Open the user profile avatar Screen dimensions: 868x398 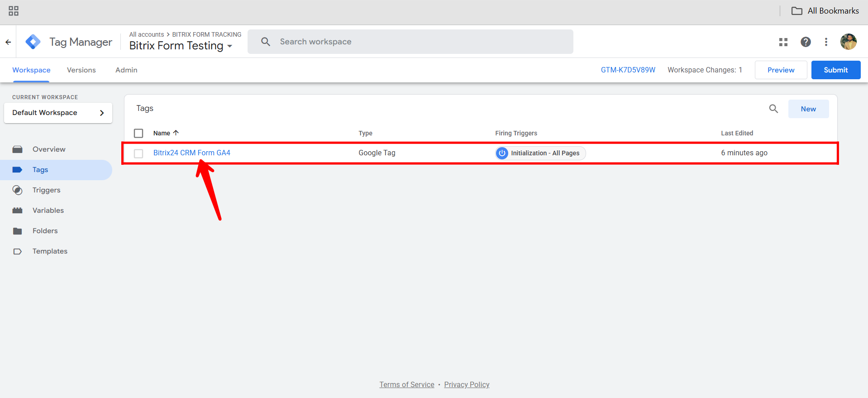[x=849, y=42]
